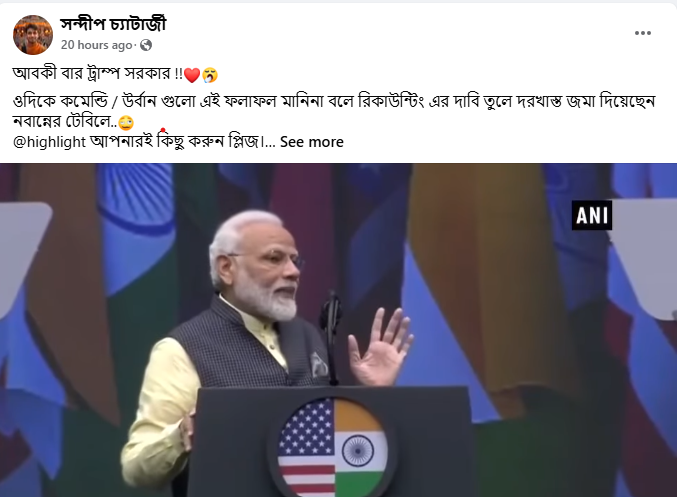Click the red heart emoji in caption
The image size is (677, 497).
[x=192, y=75]
